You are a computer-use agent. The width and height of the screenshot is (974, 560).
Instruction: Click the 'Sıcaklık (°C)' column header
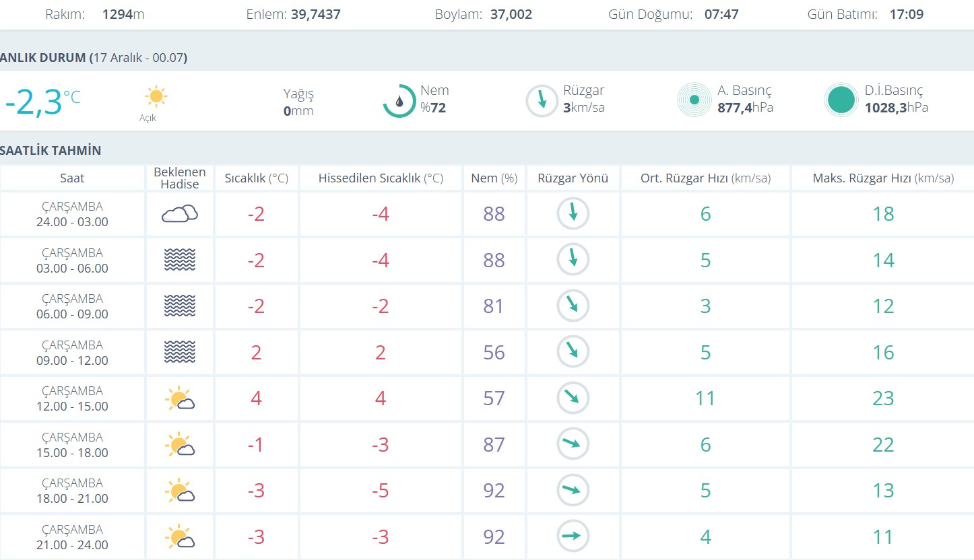point(256,178)
